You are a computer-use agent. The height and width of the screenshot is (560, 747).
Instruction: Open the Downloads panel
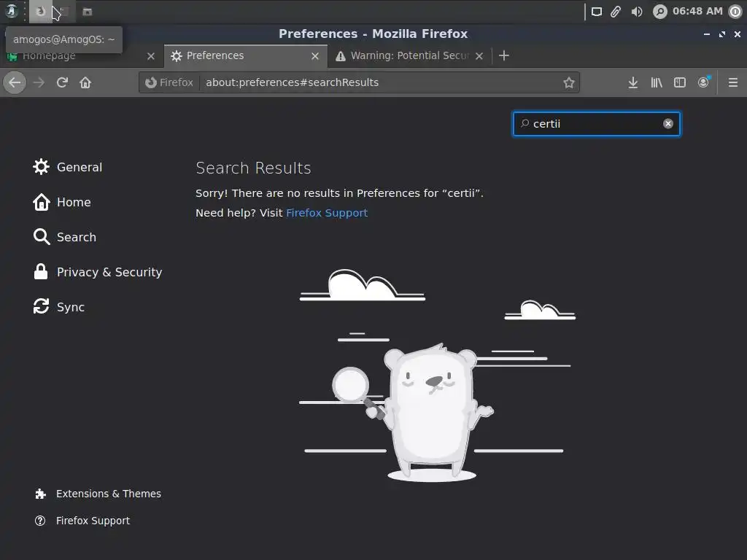pos(632,82)
